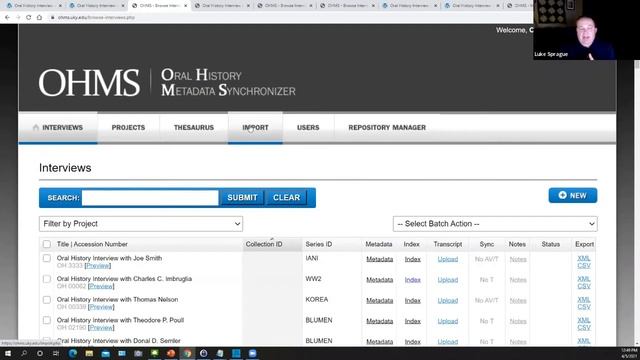The image size is (640, 360).
Task: Open Preview for Thomas Nelson interview
Action: pos(101,307)
